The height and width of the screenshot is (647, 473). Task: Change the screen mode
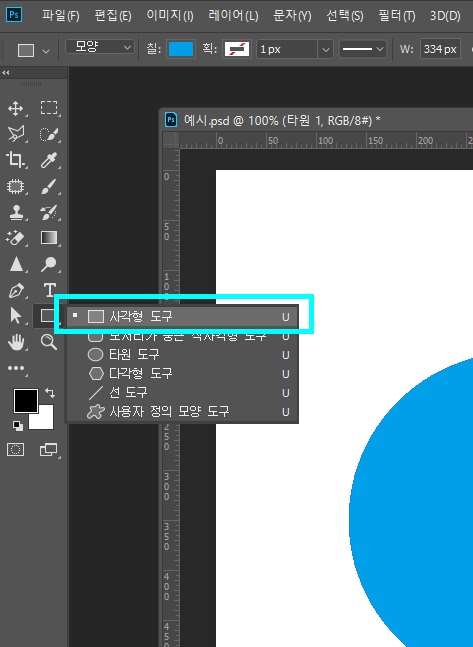(x=49, y=449)
